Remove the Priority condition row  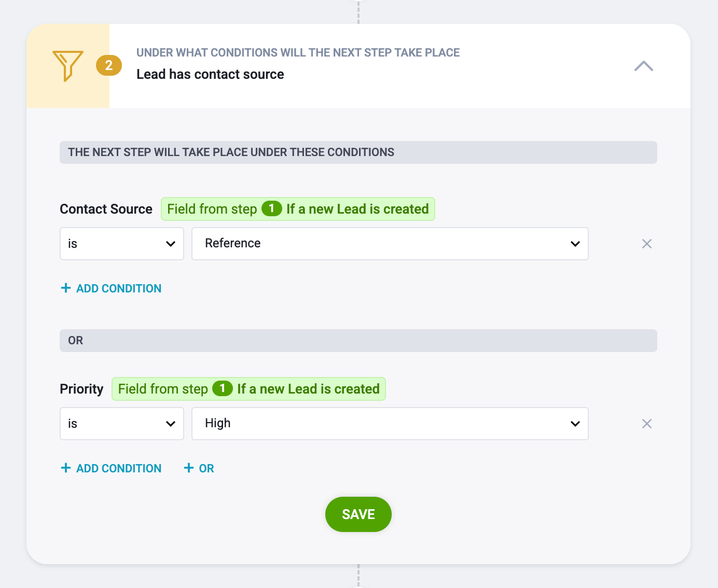coord(647,424)
